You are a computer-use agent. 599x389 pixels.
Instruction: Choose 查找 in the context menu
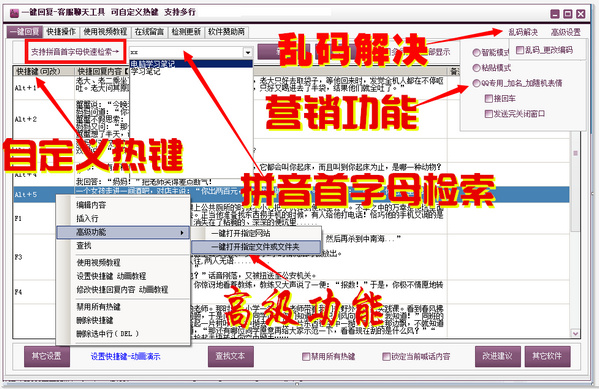pyautogui.click(x=123, y=246)
